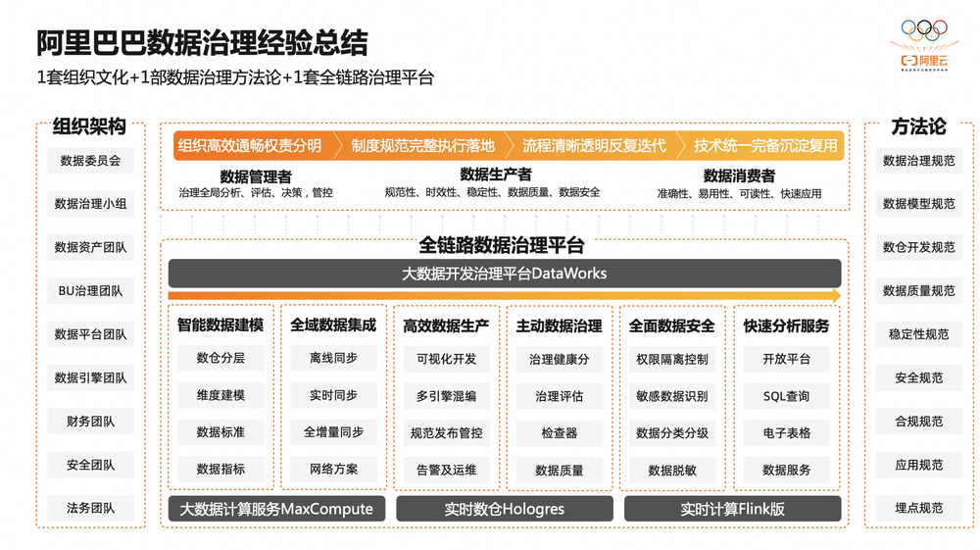Click the 高效数据生产 column heading
This screenshot has height=550, width=980.
point(446,326)
